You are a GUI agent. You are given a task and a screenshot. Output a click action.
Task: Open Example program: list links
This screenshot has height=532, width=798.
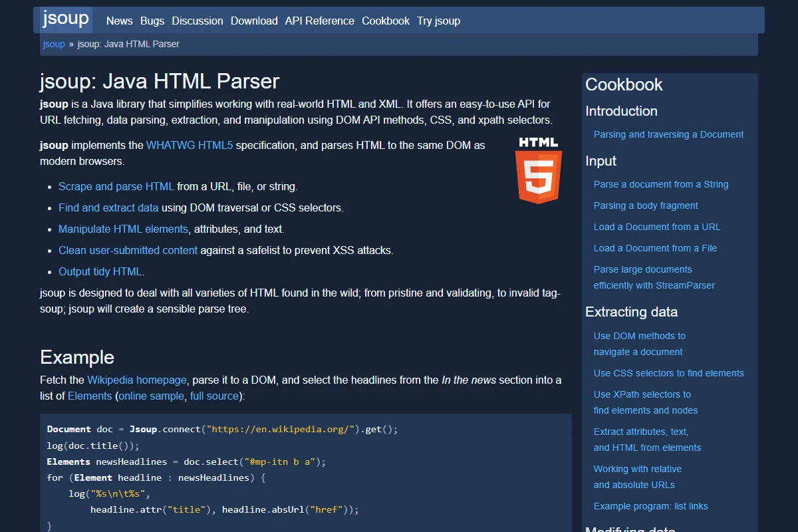[651, 506]
